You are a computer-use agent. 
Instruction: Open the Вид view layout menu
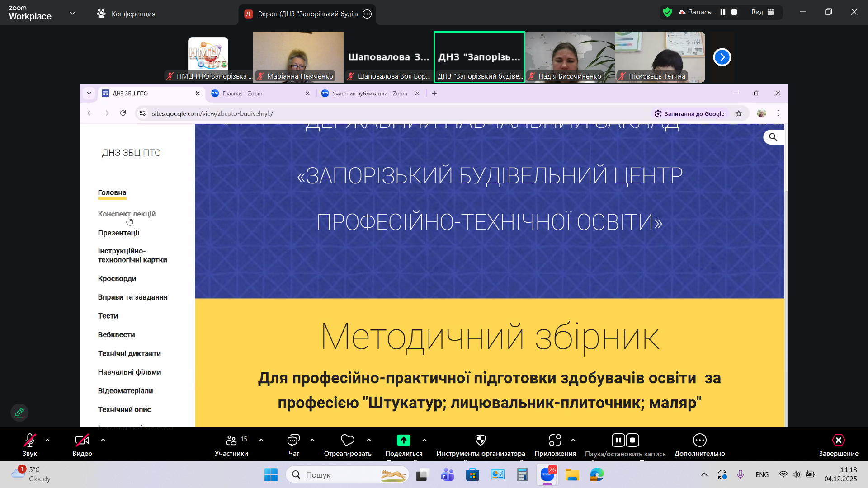point(763,12)
